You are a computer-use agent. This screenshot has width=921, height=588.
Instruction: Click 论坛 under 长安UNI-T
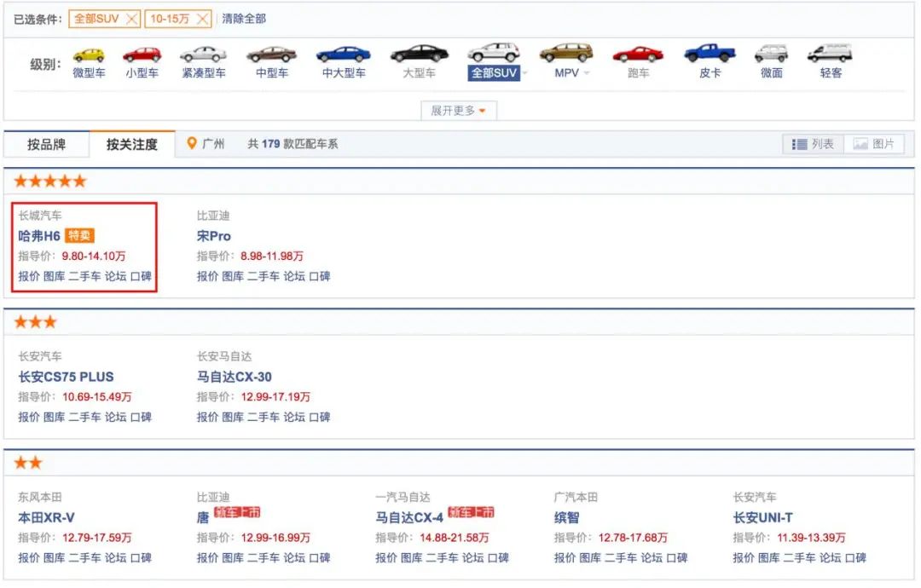coord(830,557)
